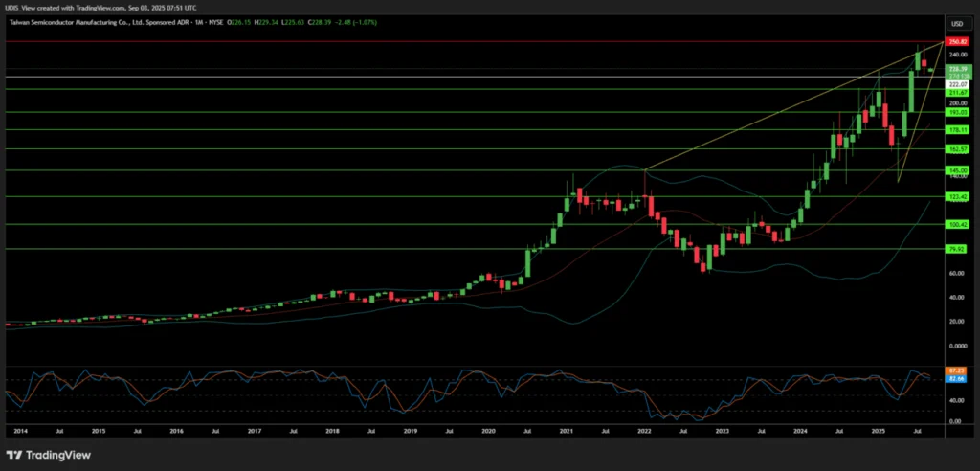Click the green 193.03 level label
The image size is (980, 471).
coord(957,112)
